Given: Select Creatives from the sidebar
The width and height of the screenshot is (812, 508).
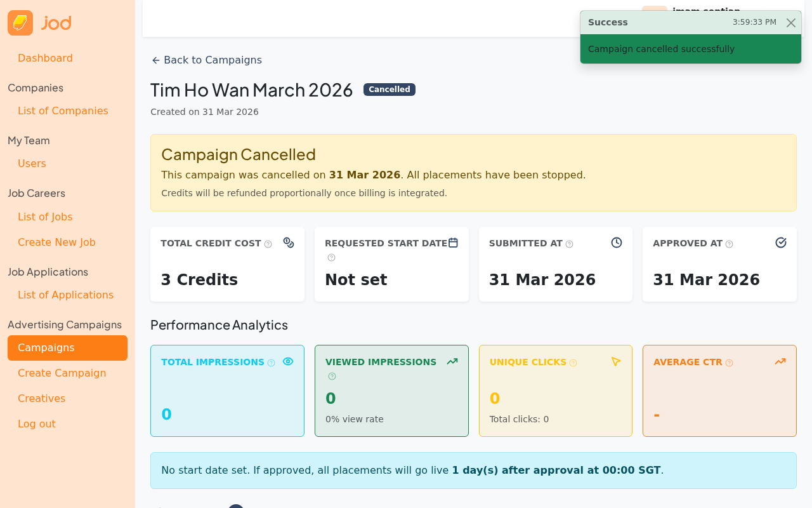Looking at the screenshot, I should pos(41,398).
